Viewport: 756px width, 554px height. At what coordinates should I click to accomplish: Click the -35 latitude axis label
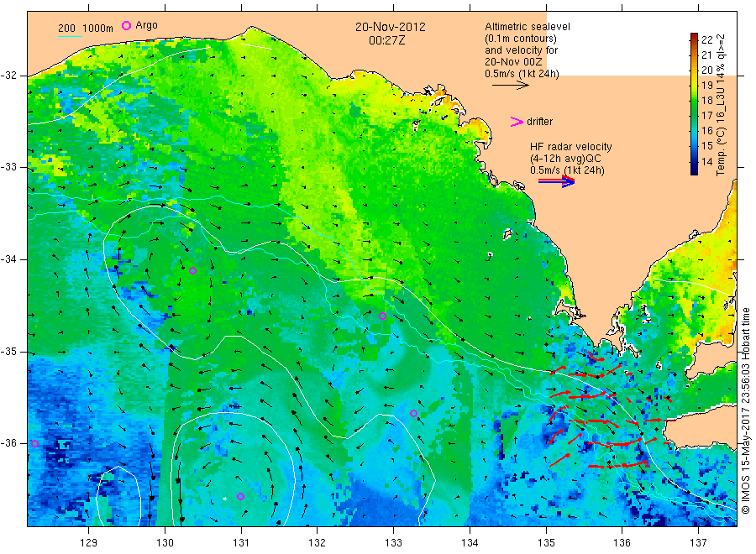point(8,352)
